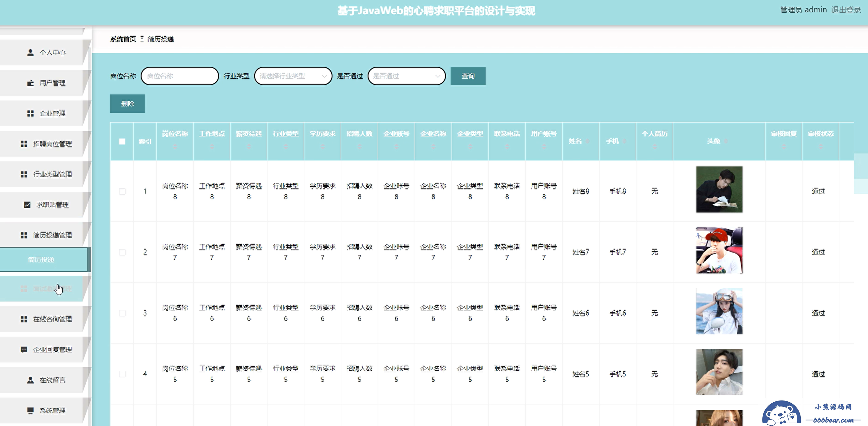
Task: Click the grid icon beside 企业管理
Action: point(30,113)
